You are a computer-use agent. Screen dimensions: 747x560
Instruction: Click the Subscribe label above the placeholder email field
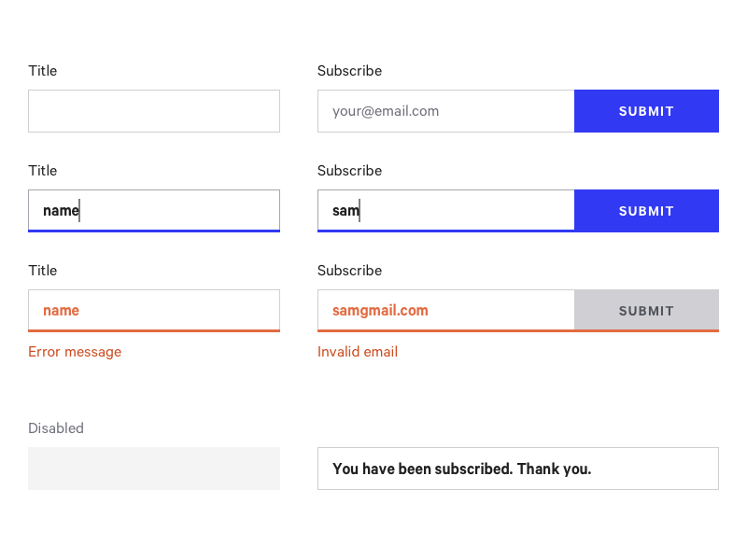pyautogui.click(x=349, y=71)
